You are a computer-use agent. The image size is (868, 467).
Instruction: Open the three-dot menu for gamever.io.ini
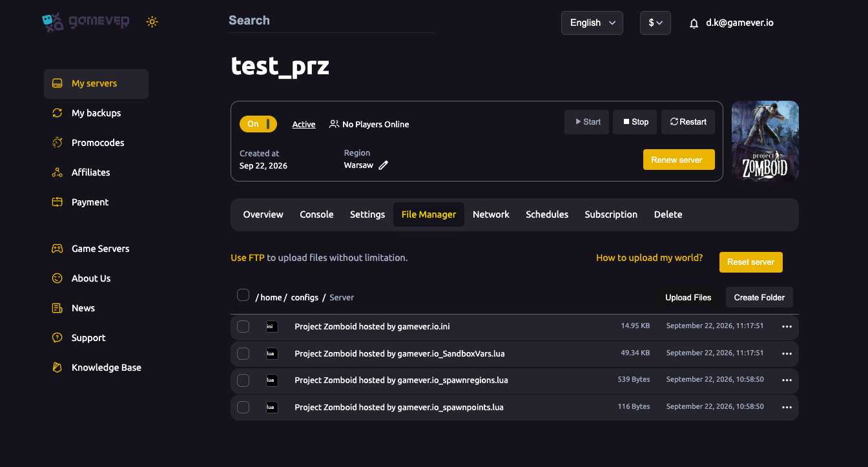[787, 327]
